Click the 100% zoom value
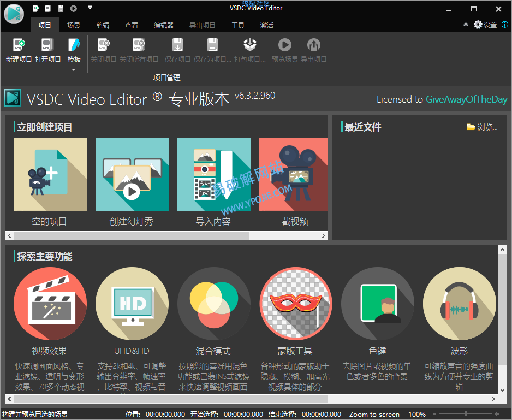512x420 pixels. pos(417,414)
